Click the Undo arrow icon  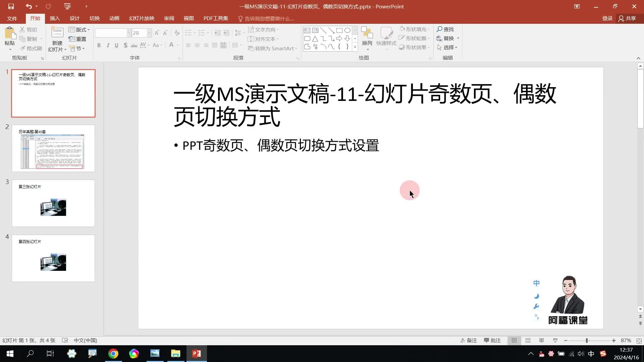tap(29, 6)
